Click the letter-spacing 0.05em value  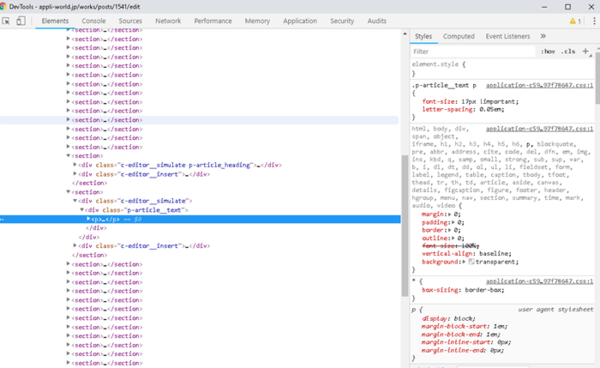pos(492,109)
